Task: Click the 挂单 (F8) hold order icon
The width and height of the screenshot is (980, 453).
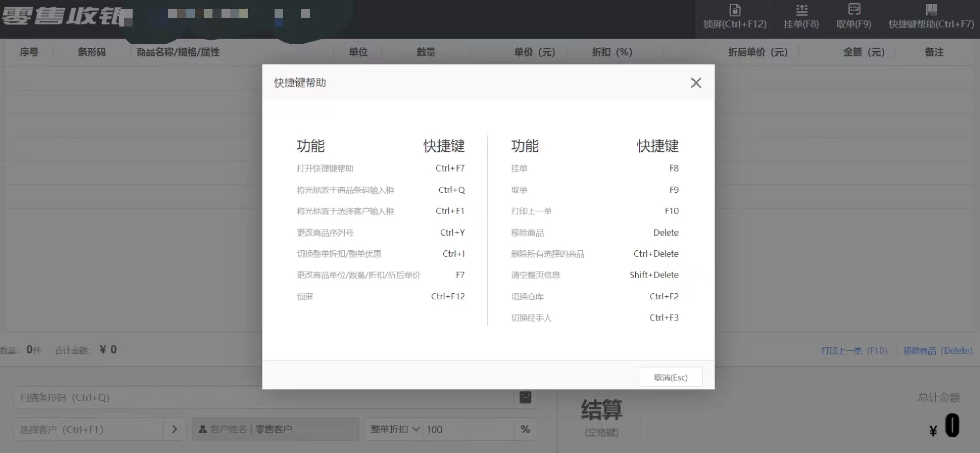Action: tap(801, 10)
